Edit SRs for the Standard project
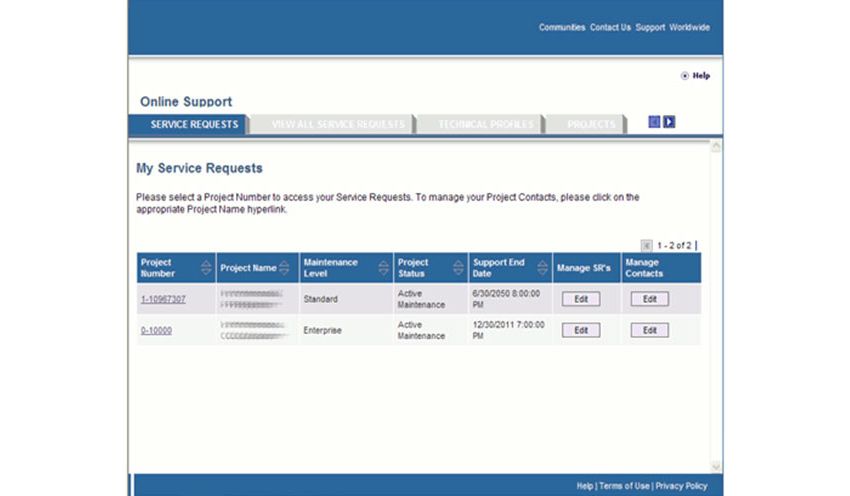Screen dimensions: 850x496 pos(581,299)
